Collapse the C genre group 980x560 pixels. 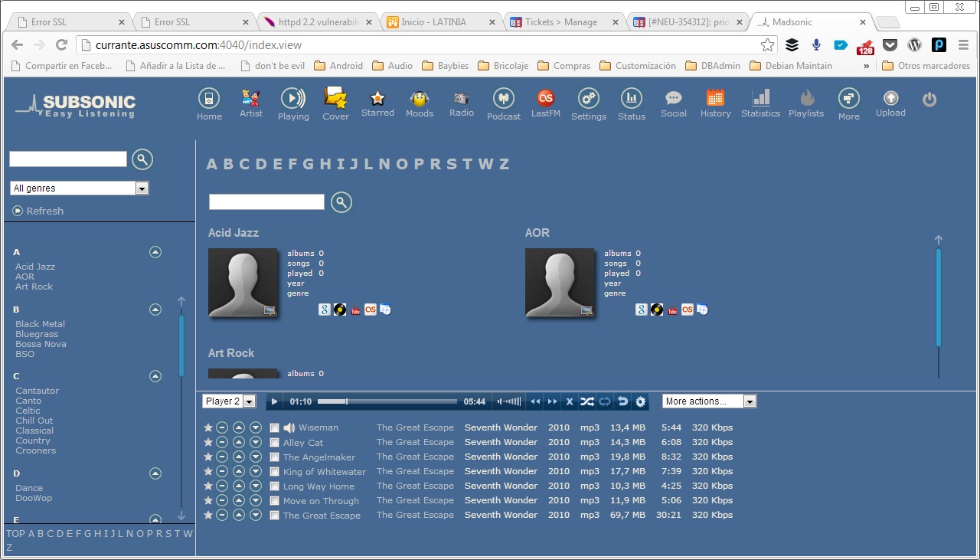(x=155, y=376)
